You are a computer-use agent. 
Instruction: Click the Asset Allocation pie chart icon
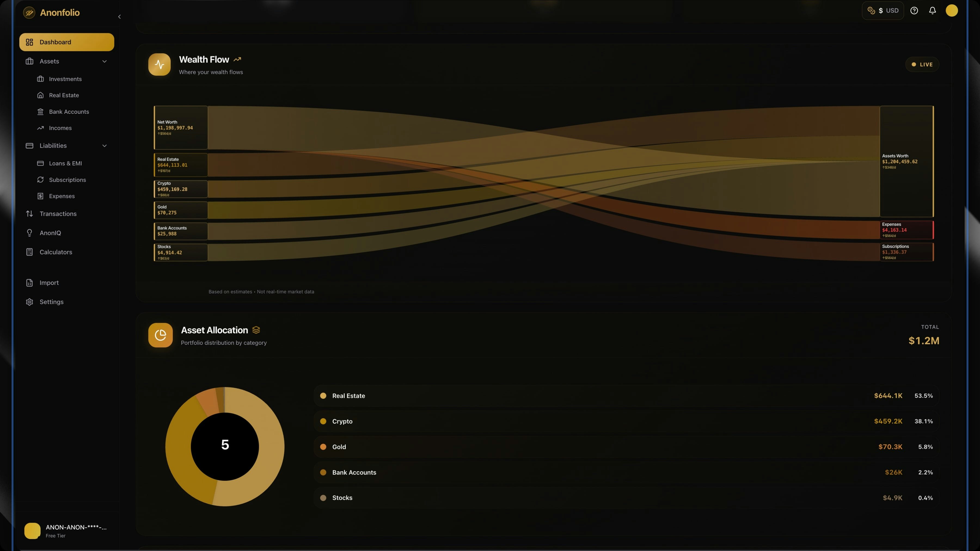tap(160, 335)
